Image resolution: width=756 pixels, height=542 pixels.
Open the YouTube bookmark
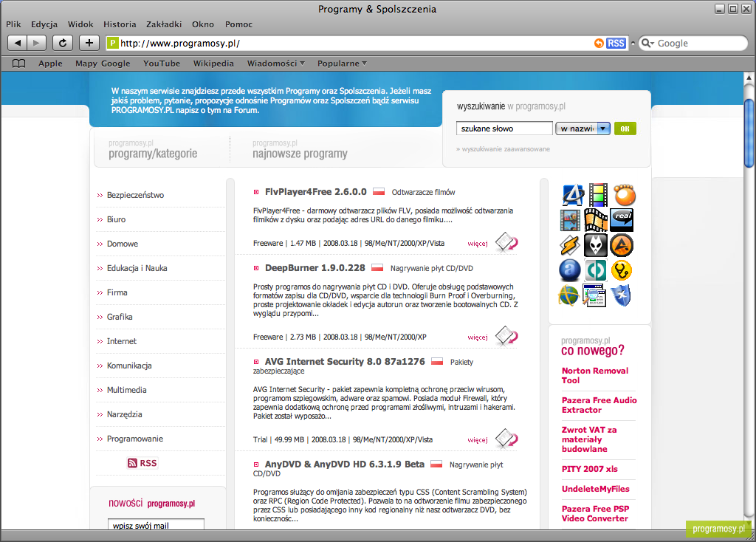(162, 64)
